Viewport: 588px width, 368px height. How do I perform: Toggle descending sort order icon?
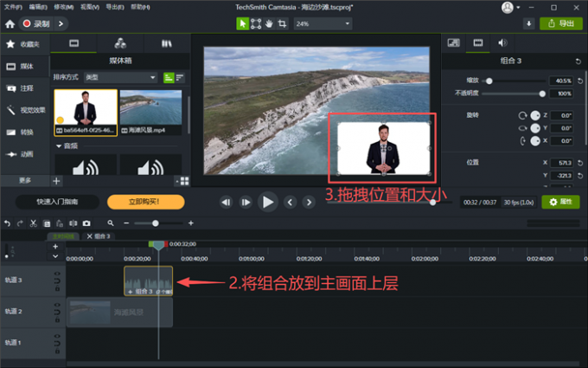coord(180,78)
